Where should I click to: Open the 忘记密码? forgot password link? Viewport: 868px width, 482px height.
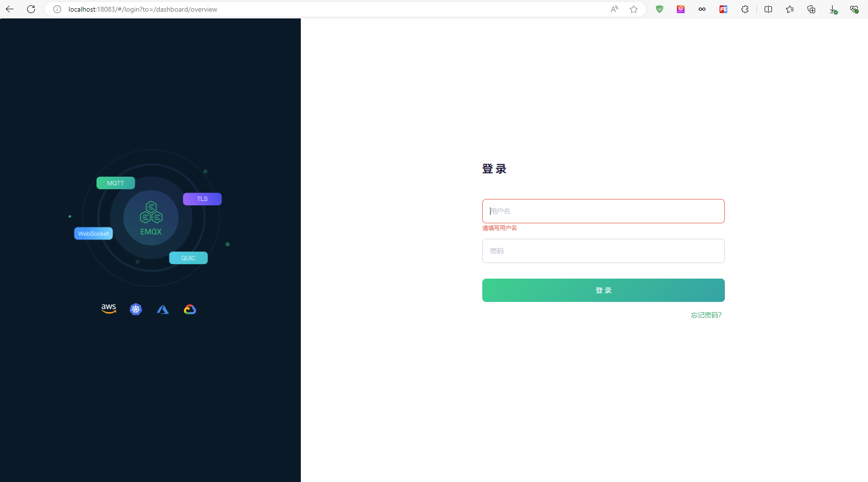coord(706,315)
